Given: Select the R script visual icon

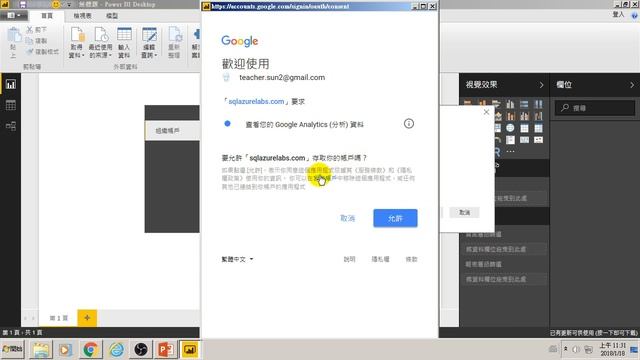Looking at the screenshot, I should (497, 152).
